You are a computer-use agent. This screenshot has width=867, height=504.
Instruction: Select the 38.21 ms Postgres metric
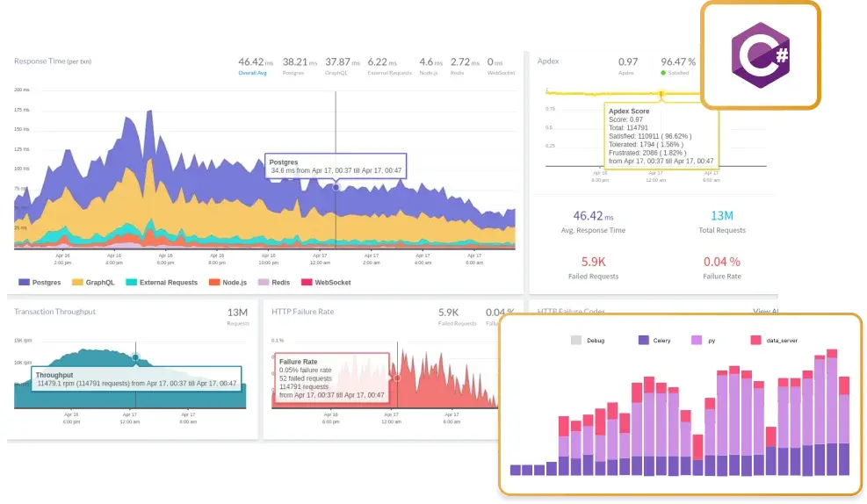[x=300, y=65]
